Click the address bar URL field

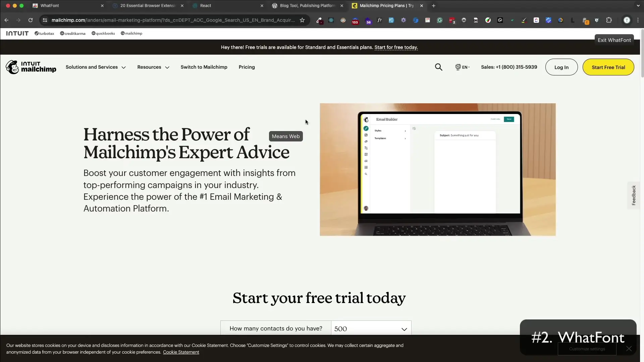point(173,20)
